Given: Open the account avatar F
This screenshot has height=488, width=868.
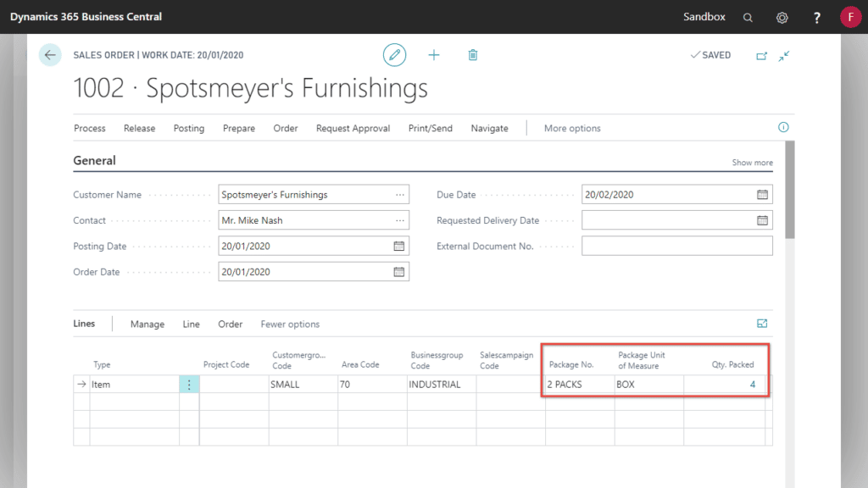Looking at the screenshot, I should pyautogui.click(x=850, y=16).
